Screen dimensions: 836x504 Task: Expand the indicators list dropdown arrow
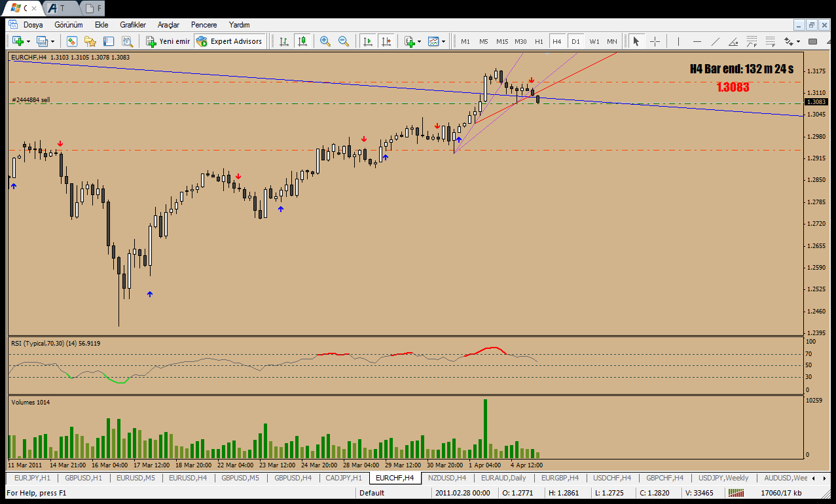point(419,41)
